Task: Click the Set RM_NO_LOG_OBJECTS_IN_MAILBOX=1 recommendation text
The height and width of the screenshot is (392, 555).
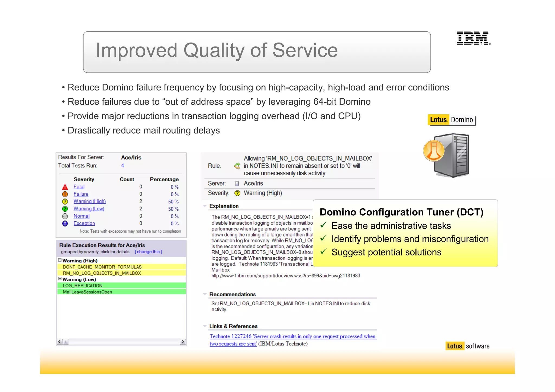Action: tap(291, 306)
